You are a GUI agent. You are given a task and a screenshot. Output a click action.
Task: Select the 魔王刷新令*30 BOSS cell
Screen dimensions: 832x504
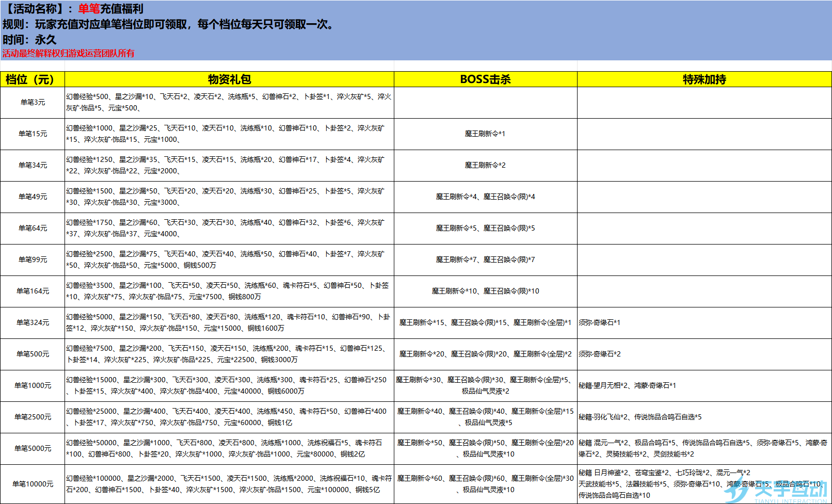[485, 386]
